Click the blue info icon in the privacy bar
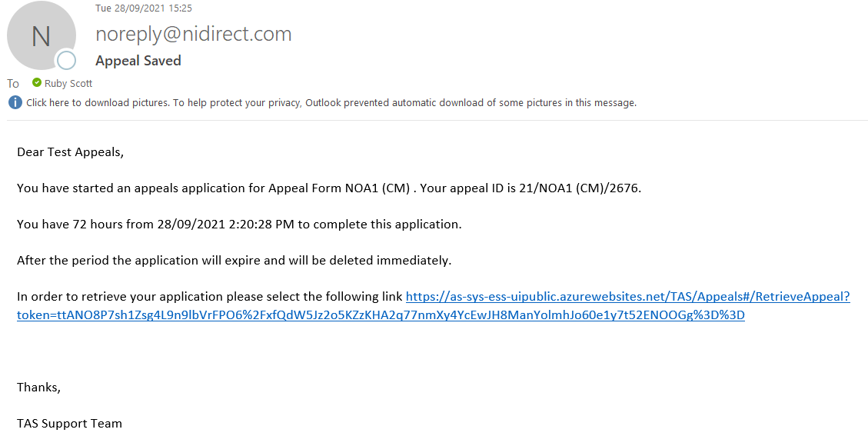Image resolution: width=868 pixels, height=446 pixels. point(15,102)
